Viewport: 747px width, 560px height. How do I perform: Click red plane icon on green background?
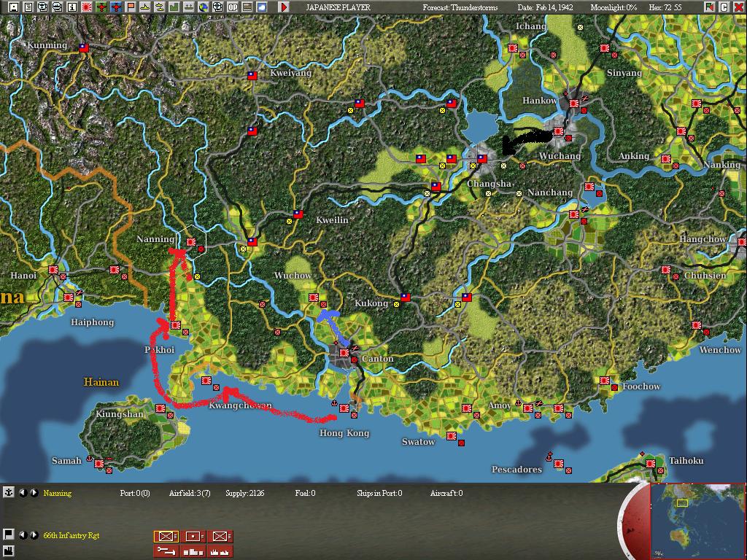(x=101, y=7)
